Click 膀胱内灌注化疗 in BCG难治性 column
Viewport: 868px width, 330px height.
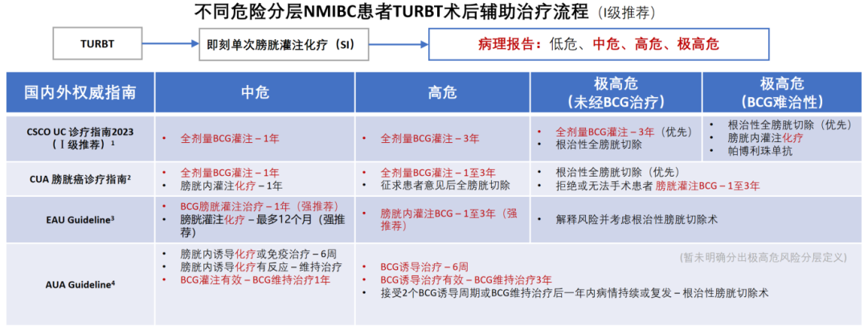click(766, 137)
